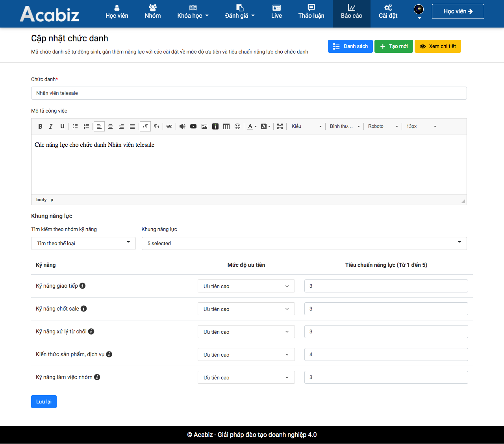
Task: Open the Kiểu styles dropdown
Action: pyautogui.click(x=307, y=126)
